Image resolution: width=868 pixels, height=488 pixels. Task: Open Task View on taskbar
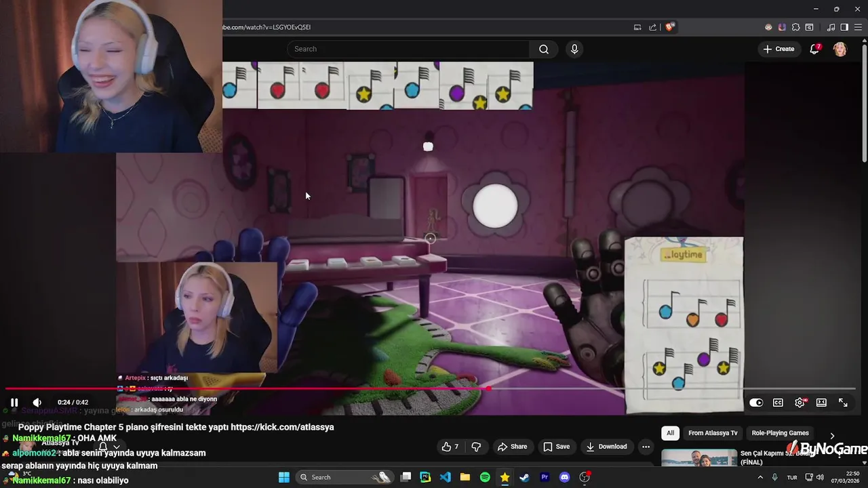[x=406, y=477]
